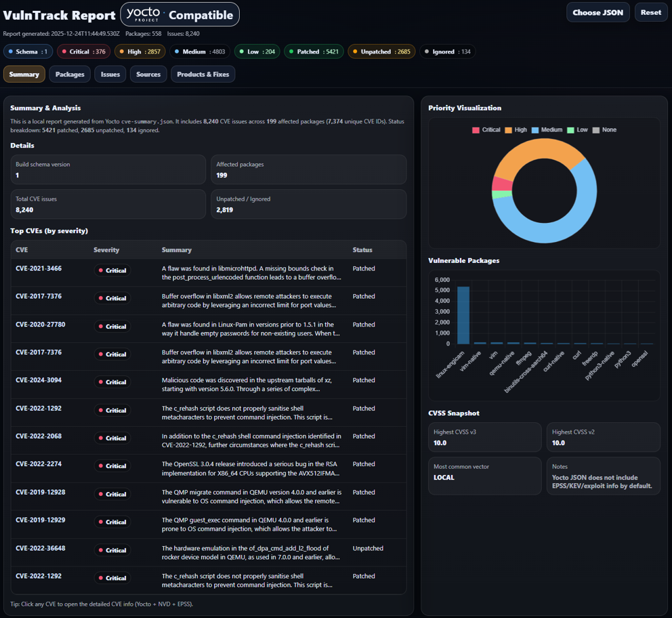The width and height of the screenshot is (672, 618).
Task: Click the Notes card about EPSS/KEV
Action: pyautogui.click(x=603, y=476)
